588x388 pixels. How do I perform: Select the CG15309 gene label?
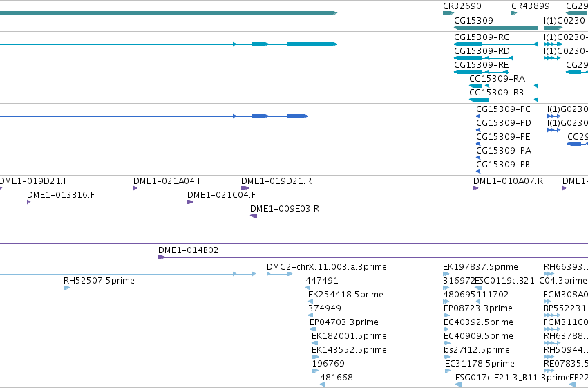(473, 21)
